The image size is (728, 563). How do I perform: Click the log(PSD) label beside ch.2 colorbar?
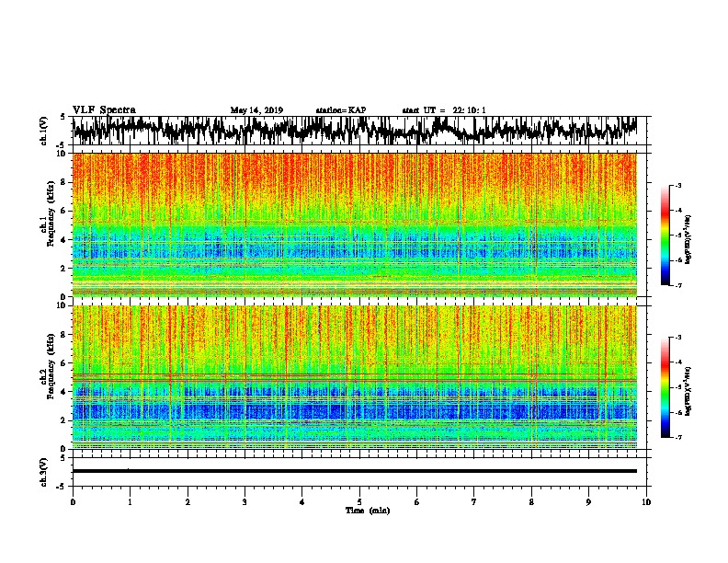[688, 392]
